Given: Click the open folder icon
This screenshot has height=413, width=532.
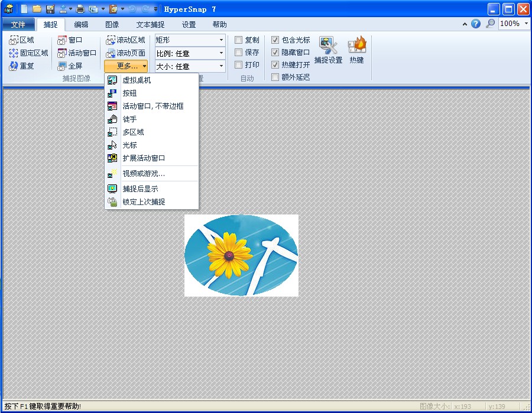Looking at the screenshot, I should 37,9.
